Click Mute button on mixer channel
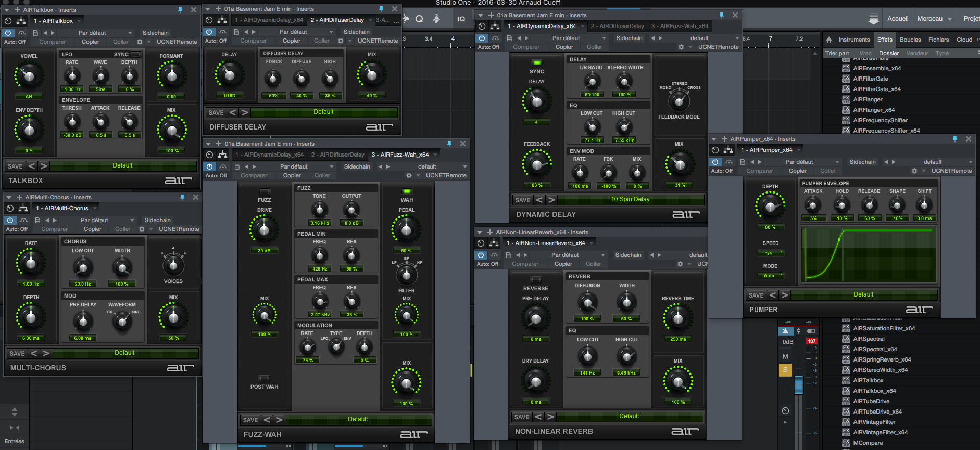Screen dimensions: 980x450 click(x=785, y=356)
